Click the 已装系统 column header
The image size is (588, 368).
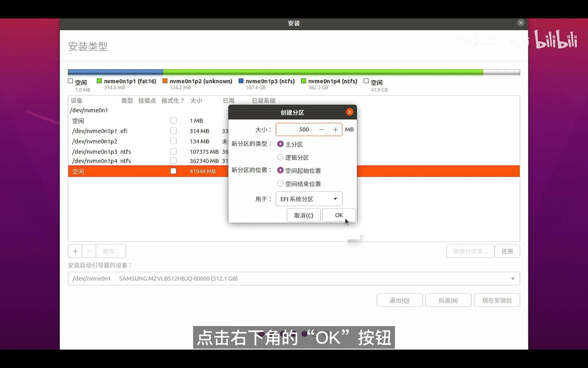pos(264,101)
